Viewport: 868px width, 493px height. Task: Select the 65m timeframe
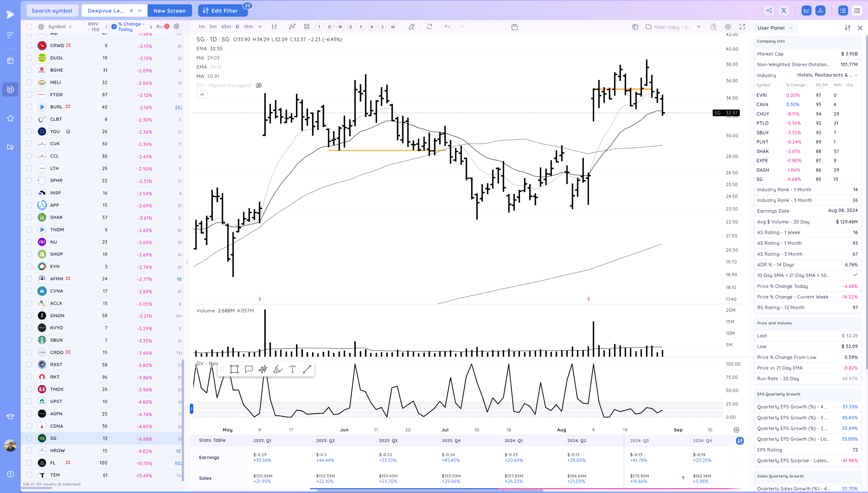coord(226,27)
